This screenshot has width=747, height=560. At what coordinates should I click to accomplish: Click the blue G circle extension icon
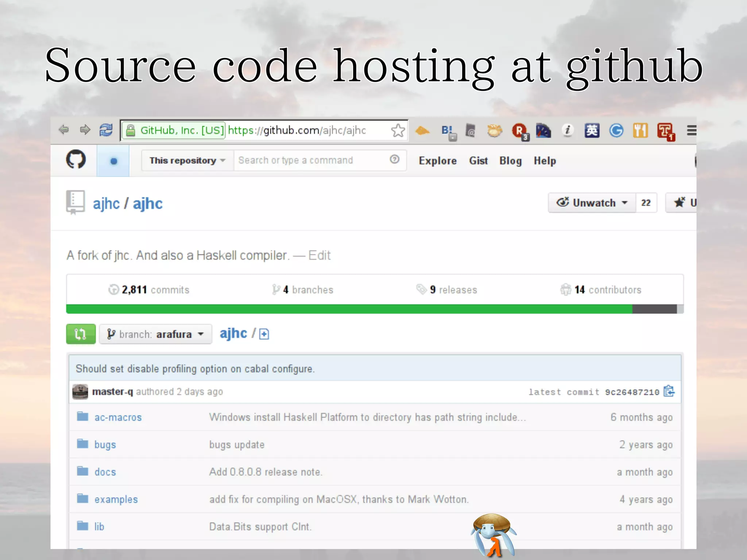616,131
